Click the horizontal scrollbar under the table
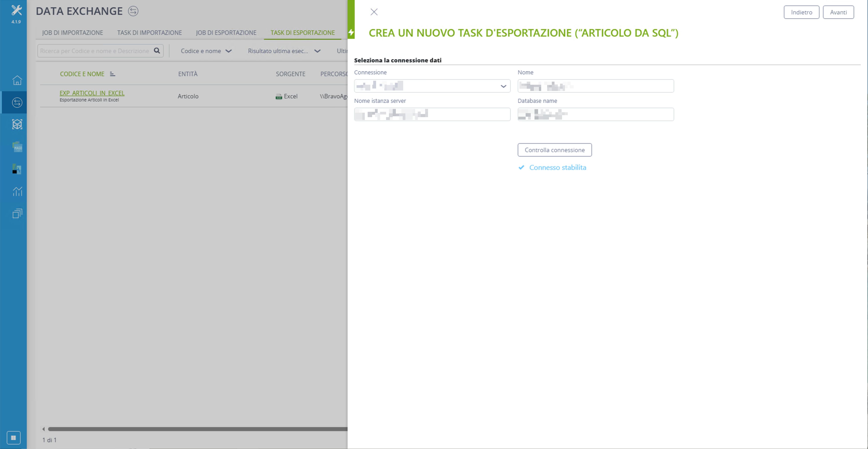Image resolution: width=868 pixels, height=449 pixels. click(197, 429)
